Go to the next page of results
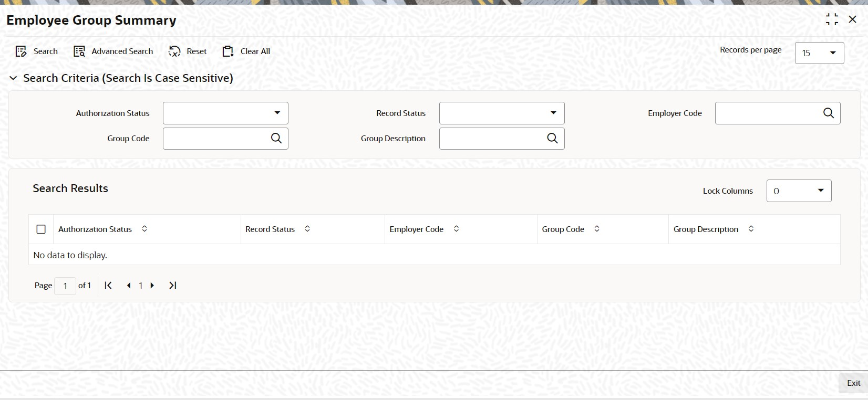Screen dimensions: 868x400 (x=152, y=286)
